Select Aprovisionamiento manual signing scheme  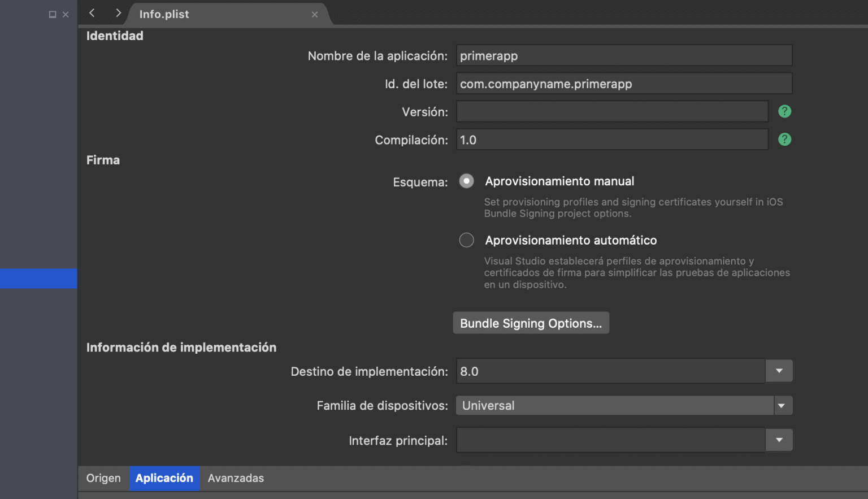click(466, 181)
